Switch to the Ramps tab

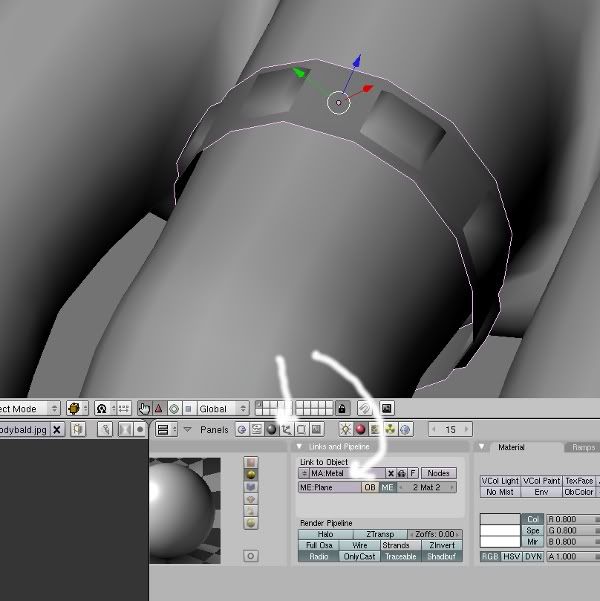click(x=583, y=447)
